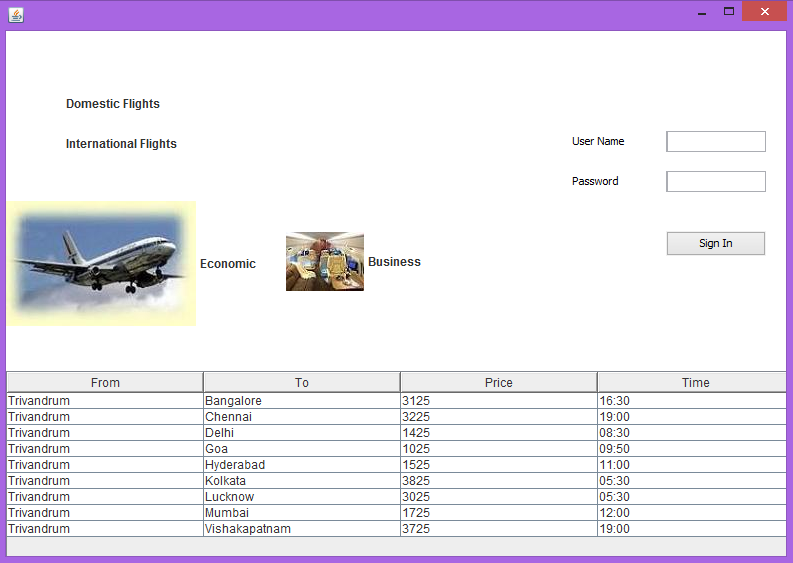
Task: Maximize the application window
Action: tap(729, 12)
